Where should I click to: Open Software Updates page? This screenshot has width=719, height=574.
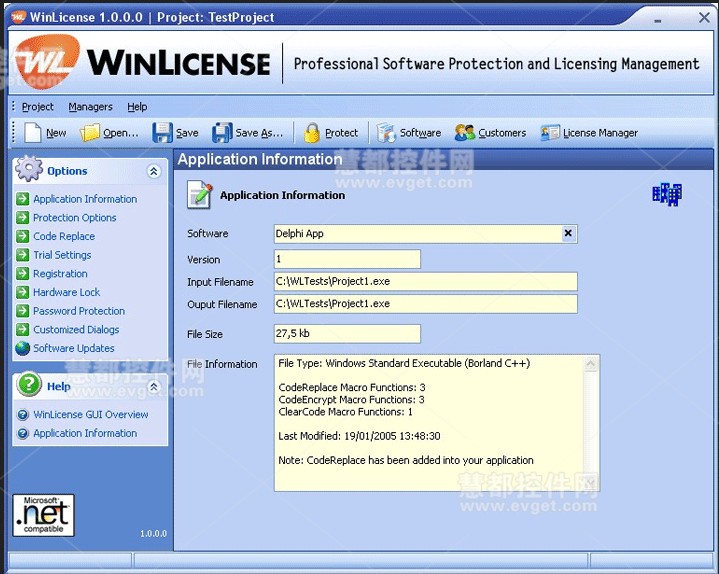tap(74, 348)
